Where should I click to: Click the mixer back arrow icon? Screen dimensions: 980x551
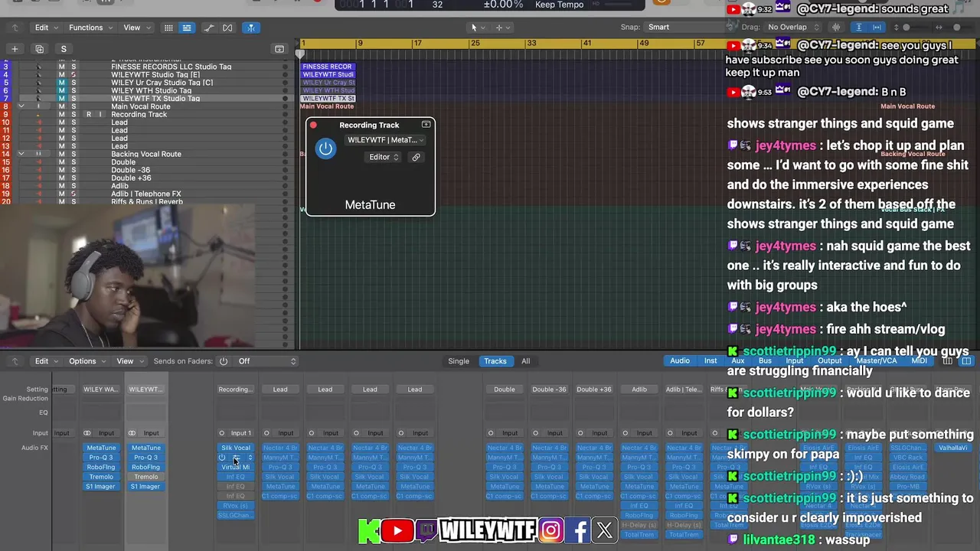(x=15, y=361)
